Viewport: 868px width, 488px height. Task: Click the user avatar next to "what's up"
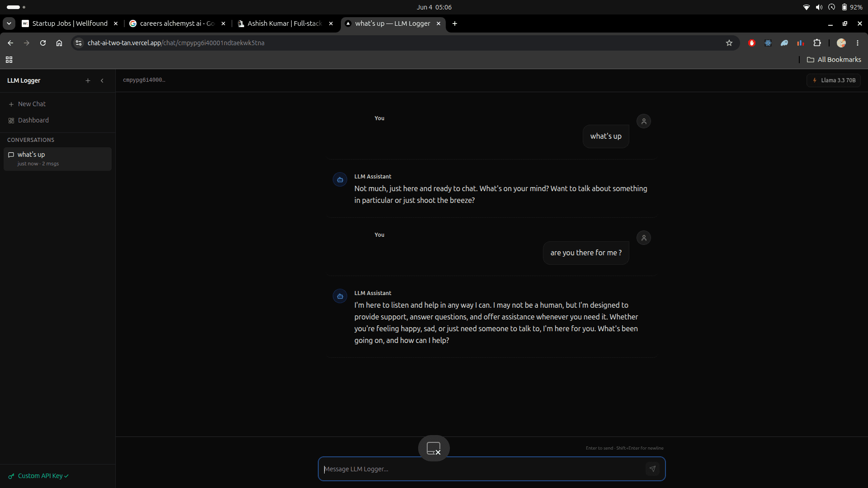point(644,121)
